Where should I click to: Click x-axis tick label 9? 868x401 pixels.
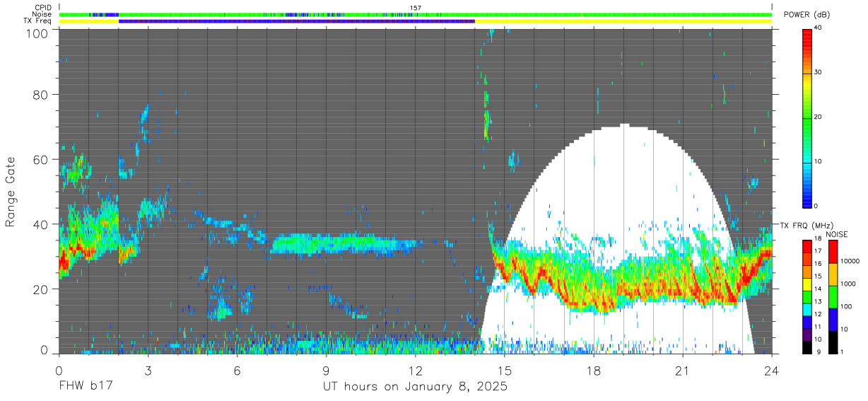point(326,371)
